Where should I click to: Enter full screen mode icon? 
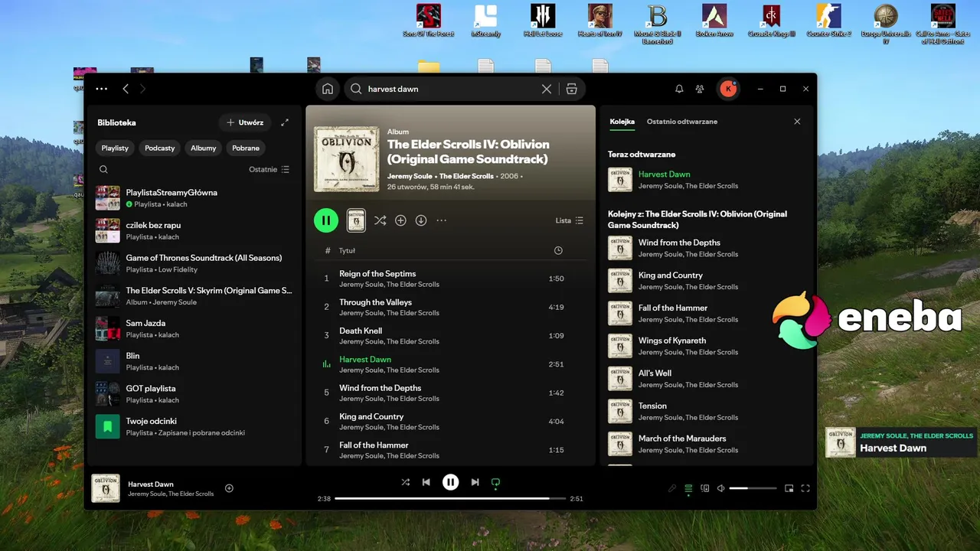[805, 488]
